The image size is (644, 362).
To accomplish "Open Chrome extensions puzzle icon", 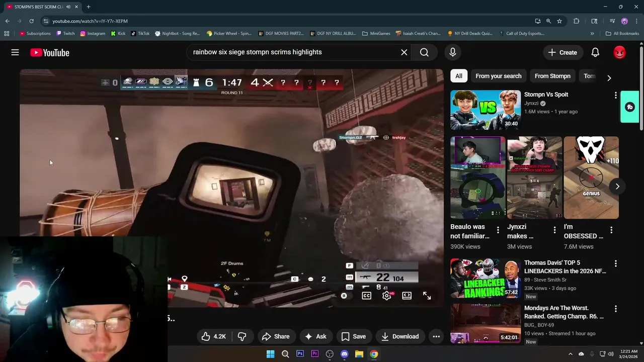I will tap(576, 21).
